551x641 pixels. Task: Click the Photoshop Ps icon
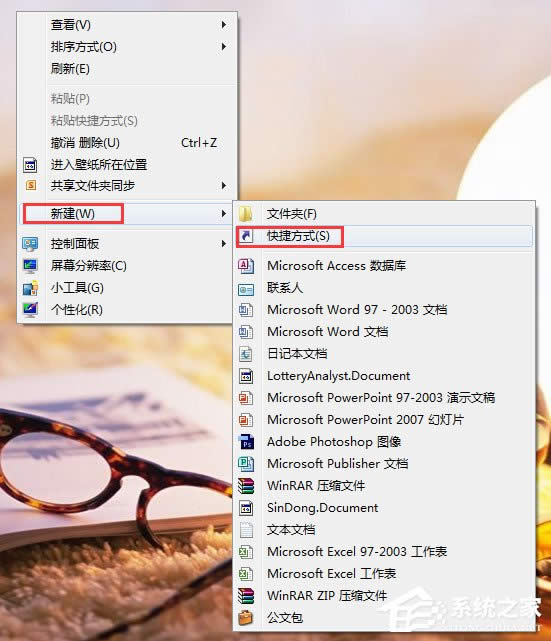246,442
